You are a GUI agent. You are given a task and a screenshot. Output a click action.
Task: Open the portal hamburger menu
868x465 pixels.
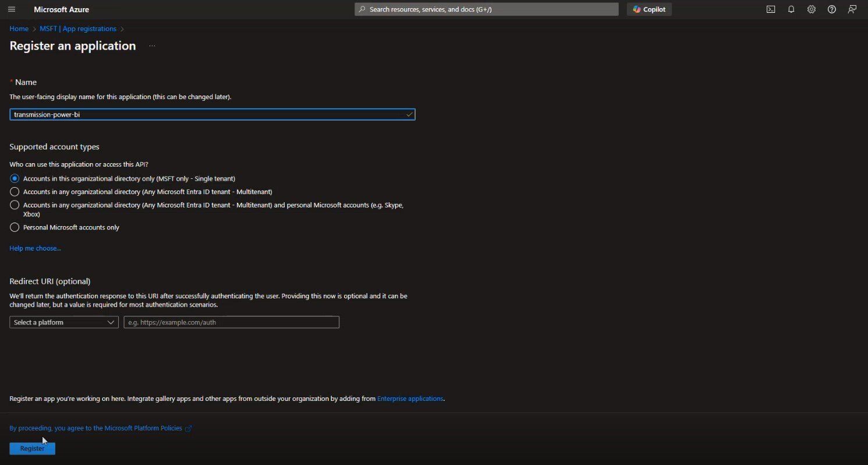point(12,9)
